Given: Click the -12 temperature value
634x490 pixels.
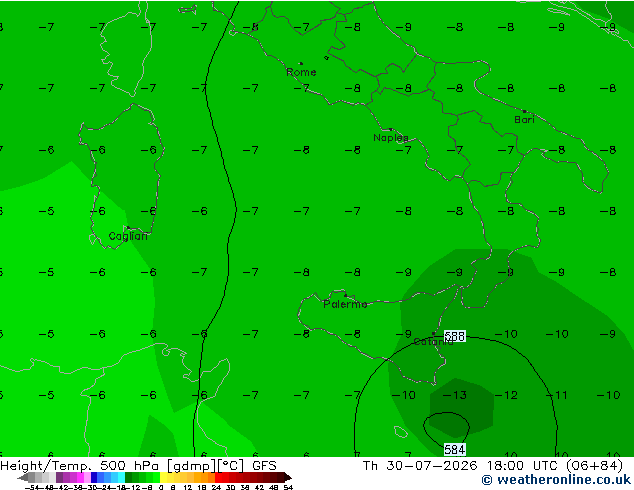Looking at the screenshot, I should coord(506,395).
